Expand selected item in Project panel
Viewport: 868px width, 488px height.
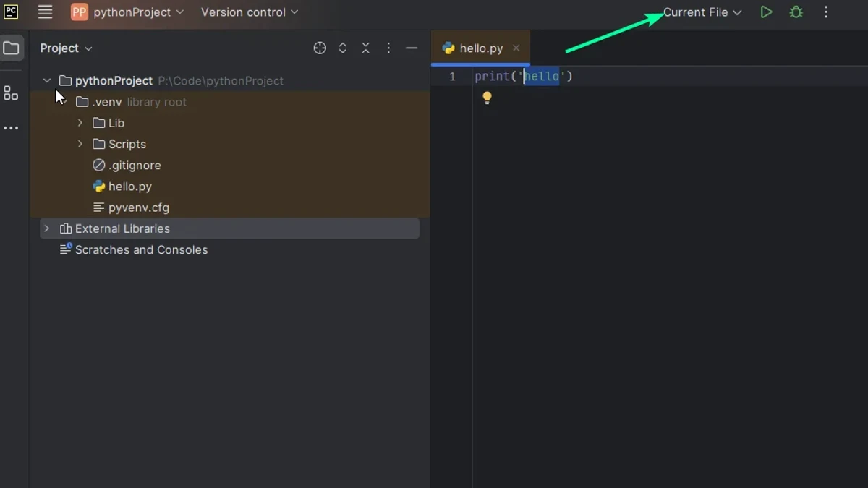pyautogui.click(x=343, y=48)
